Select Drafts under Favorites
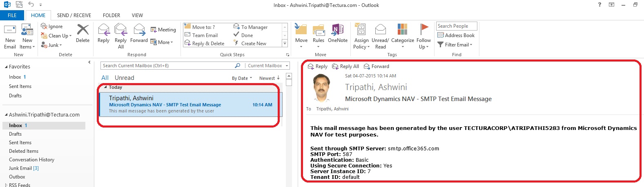The width and height of the screenshot is (644, 187). click(15, 96)
